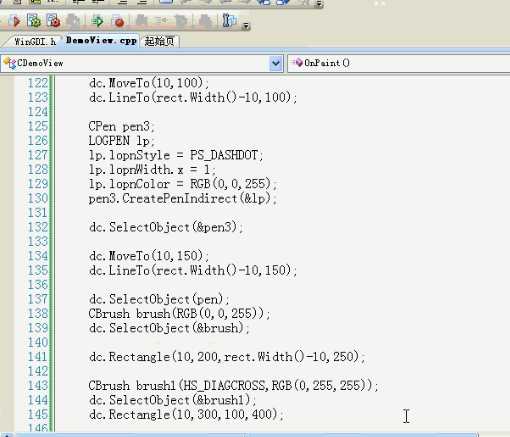Click the line dc.LineTo(rect.Width()-10,150);
The height and width of the screenshot is (437, 510).
(193, 270)
